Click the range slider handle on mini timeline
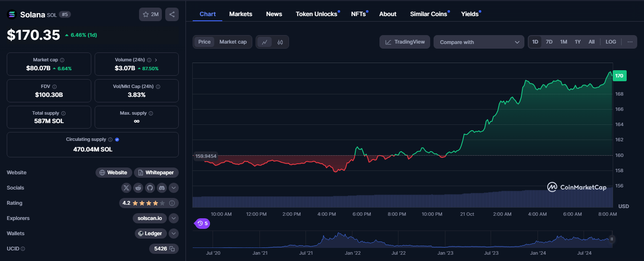The width and height of the screenshot is (644, 261). click(611, 239)
